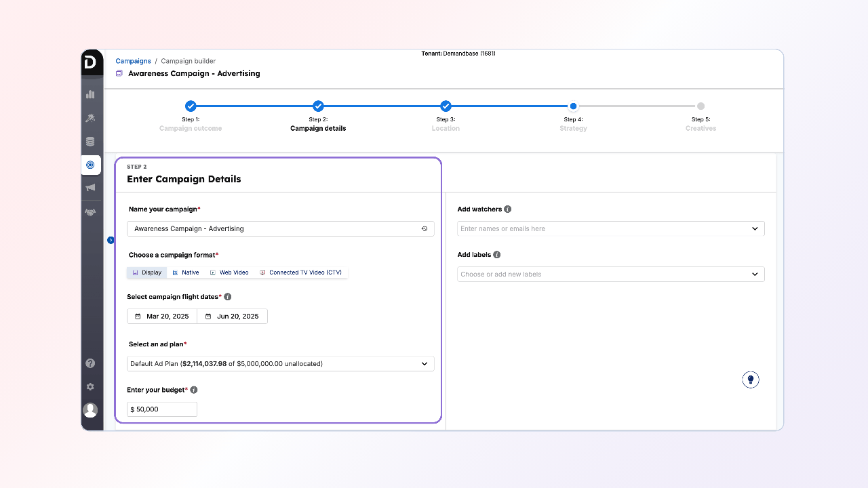
Task: Open the analytics bar chart sidebar icon
Action: coord(90,94)
